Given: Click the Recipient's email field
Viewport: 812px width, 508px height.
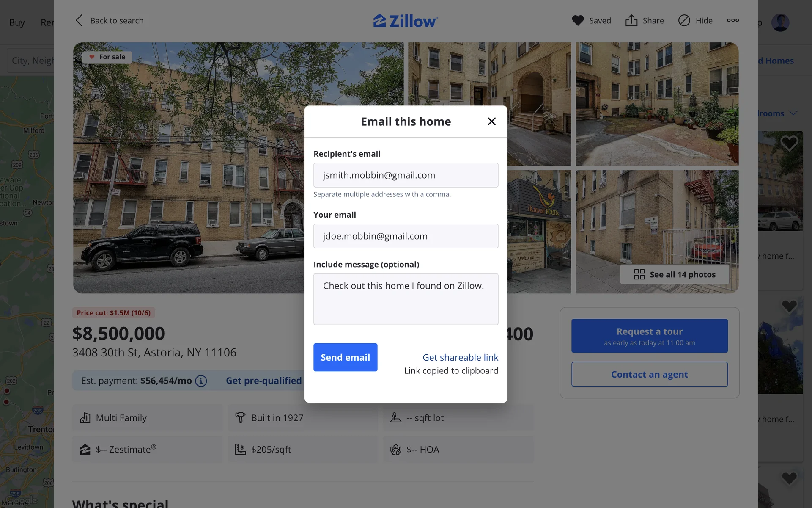Looking at the screenshot, I should 406,175.
